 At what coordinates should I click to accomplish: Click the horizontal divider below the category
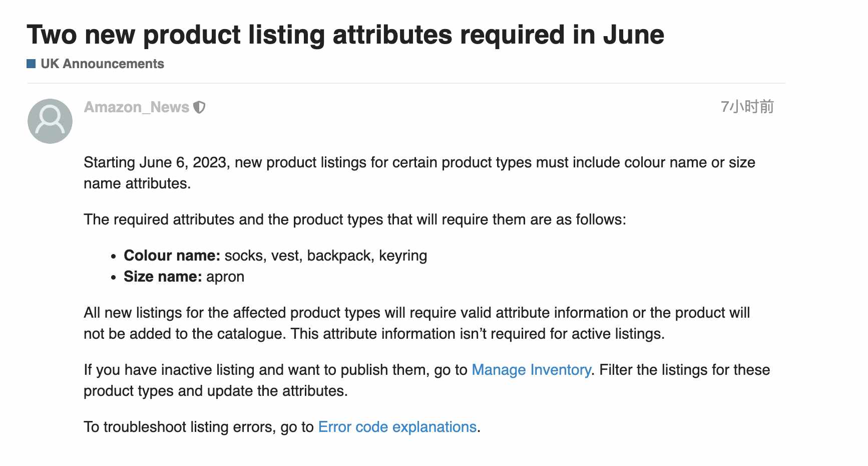(406, 83)
